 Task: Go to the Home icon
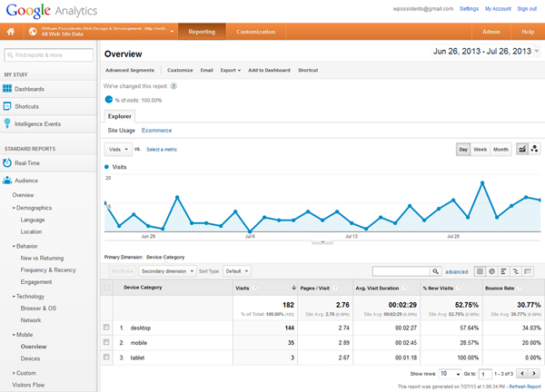(11, 32)
